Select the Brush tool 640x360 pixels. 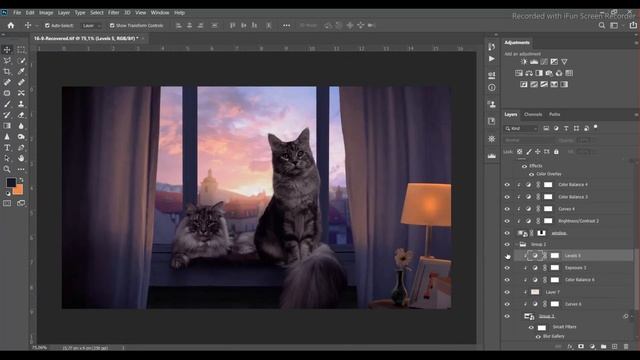click(7, 104)
